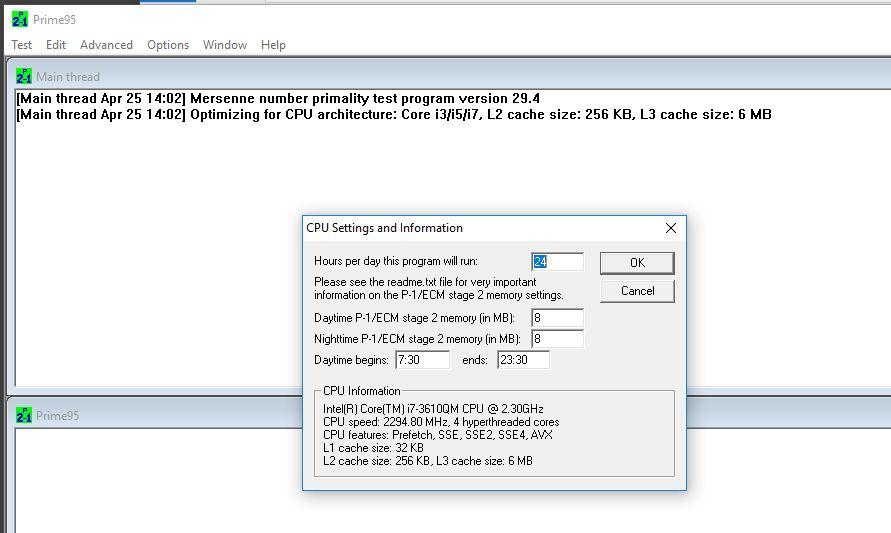Open the Advanced menu
This screenshot has height=533, width=891.
[106, 45]
